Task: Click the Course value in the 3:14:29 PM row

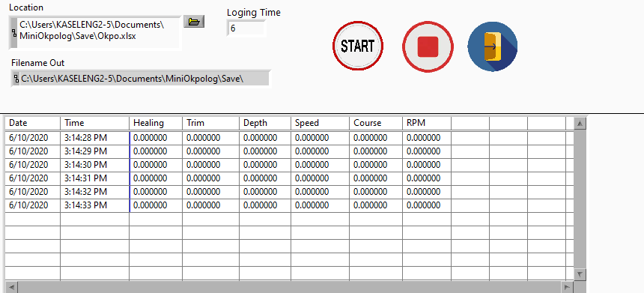Action: pyautogui.click(x=376, y=151)
